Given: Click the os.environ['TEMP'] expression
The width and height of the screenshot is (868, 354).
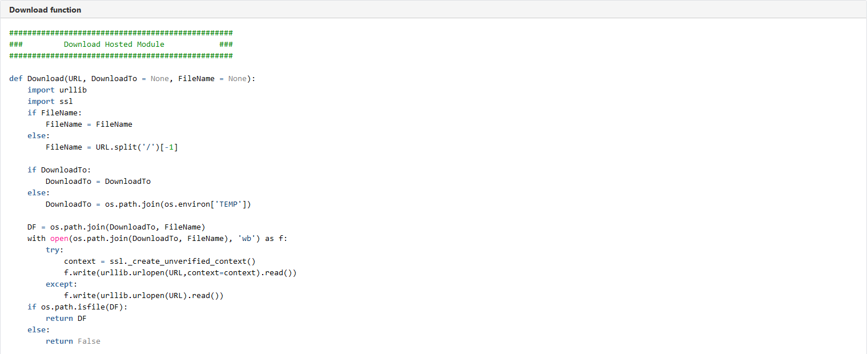Looking at the screenshot, I should [x=206, y=204].
